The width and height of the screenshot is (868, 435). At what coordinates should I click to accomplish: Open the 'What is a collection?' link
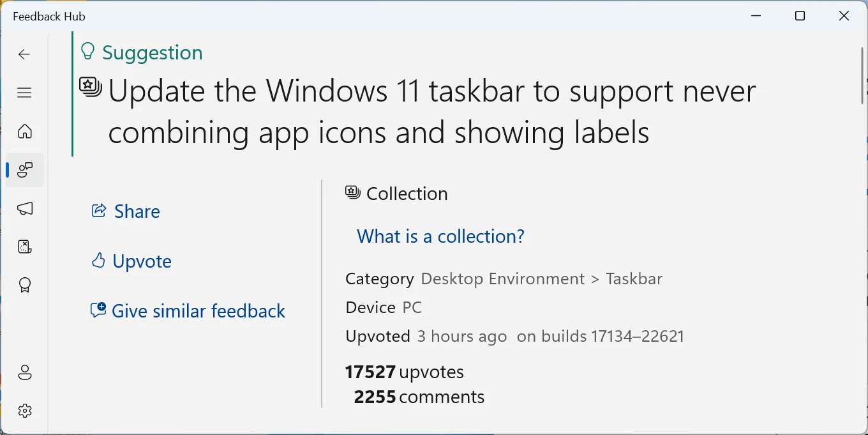pos(440,236)
